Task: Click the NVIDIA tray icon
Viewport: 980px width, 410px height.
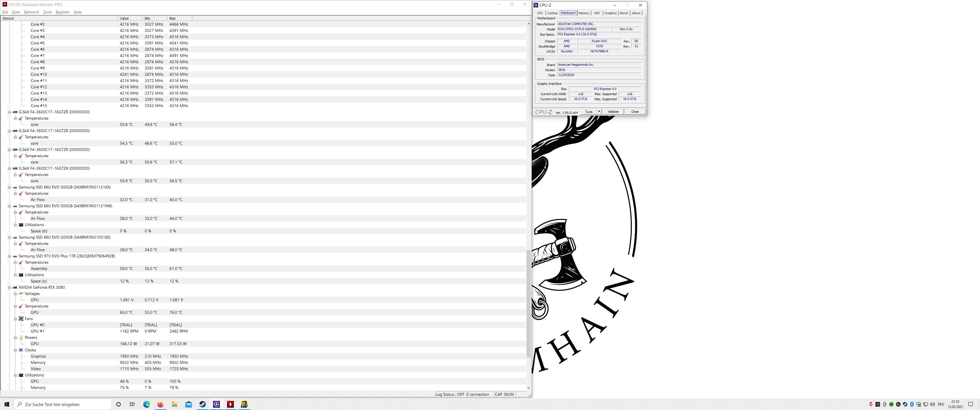Action: coord(878,404)
